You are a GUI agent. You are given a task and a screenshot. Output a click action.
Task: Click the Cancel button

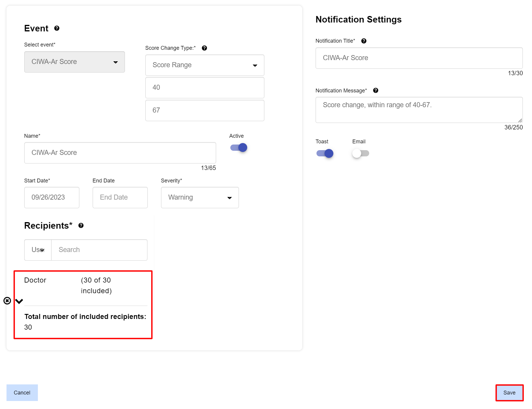(22, 393)
